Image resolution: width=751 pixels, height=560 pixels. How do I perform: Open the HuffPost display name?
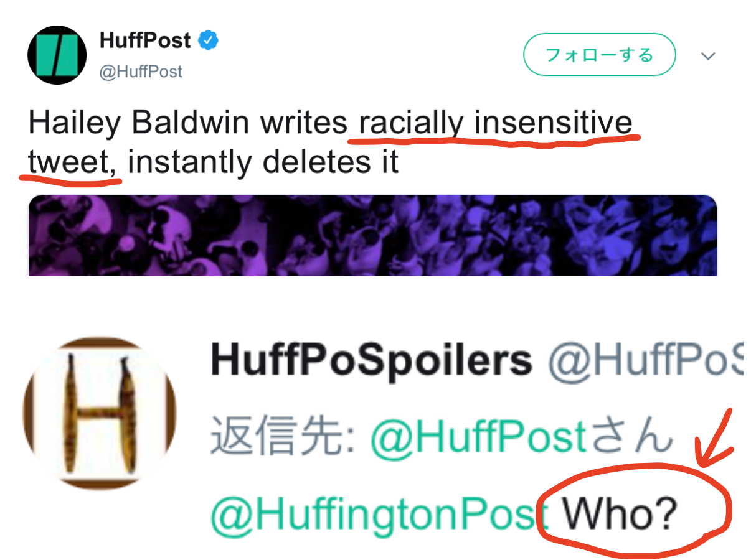(145, 41)
